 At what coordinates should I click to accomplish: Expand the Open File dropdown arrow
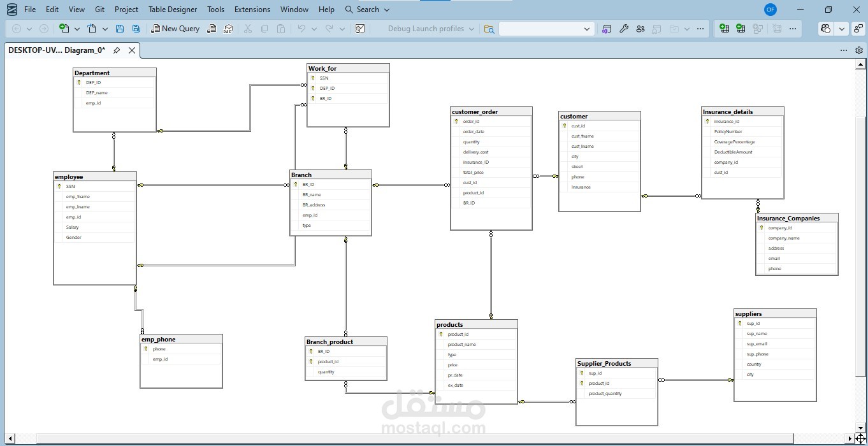coord(105,29)
